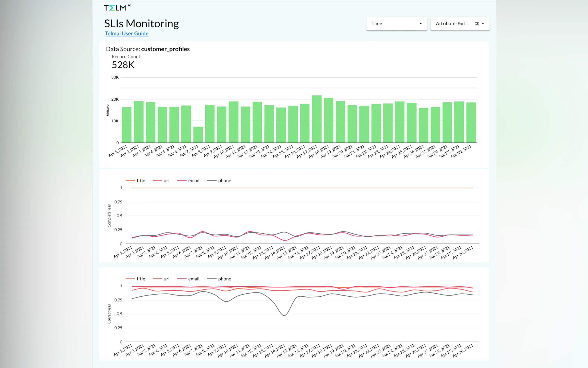Viewport: 588px width, 368px height.
Task: Open the Time dropdown
Action: coord(396,24)
